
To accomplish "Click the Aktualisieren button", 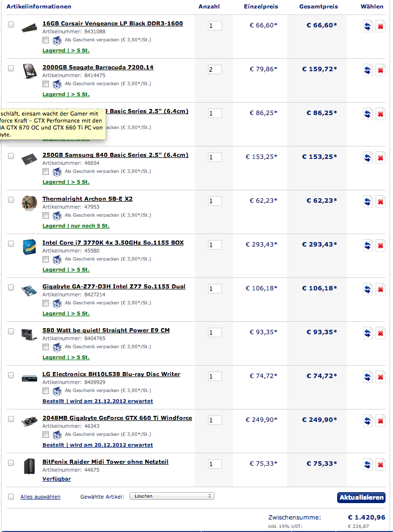I will [362, 498].
